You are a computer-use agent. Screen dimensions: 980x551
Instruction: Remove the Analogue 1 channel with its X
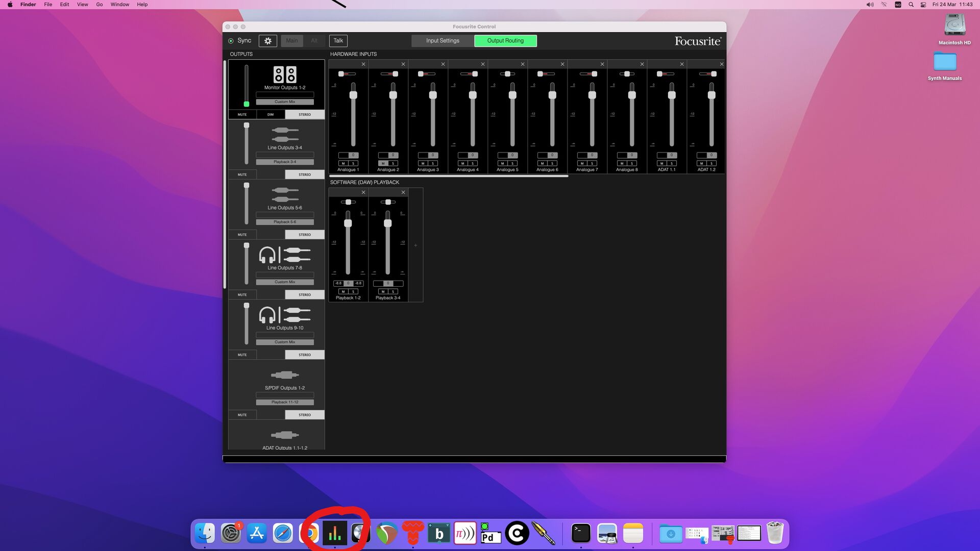pyautogui.click(x=363, y=64)
